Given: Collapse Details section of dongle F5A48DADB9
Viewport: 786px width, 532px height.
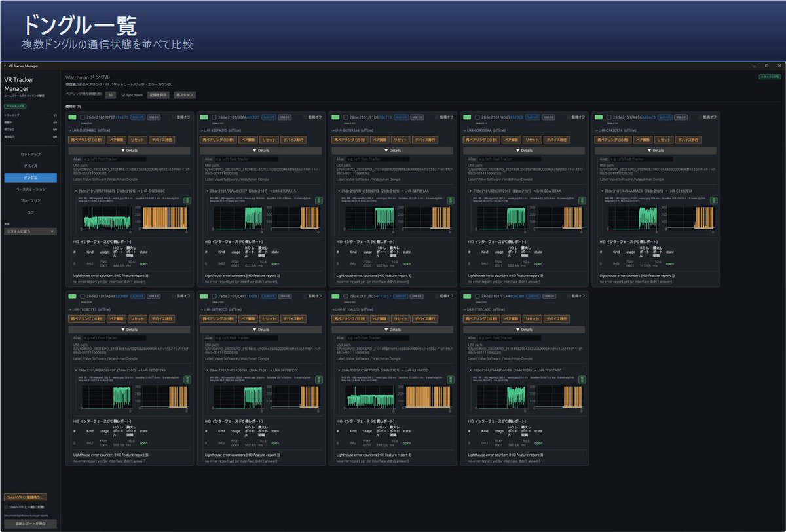Looking at the screenshot, I should click(x=523, y=330).
